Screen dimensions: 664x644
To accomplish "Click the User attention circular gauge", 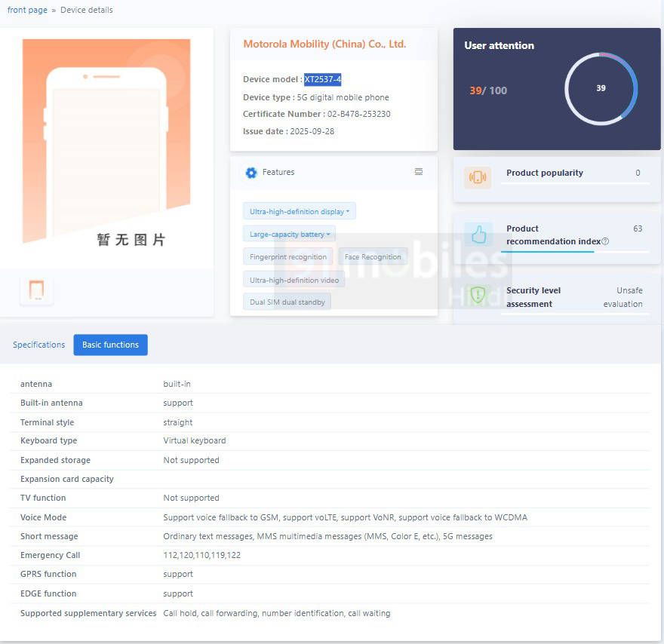I will (601, 88).
